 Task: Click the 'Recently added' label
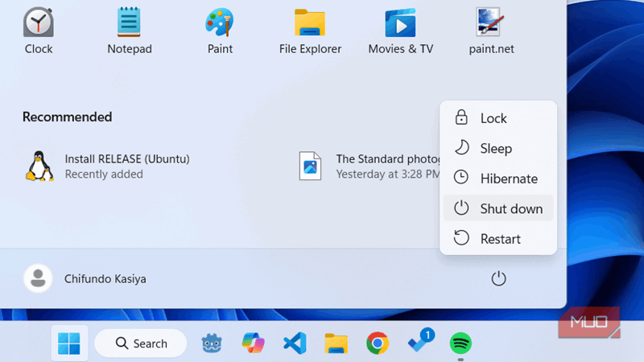point(104,174)
